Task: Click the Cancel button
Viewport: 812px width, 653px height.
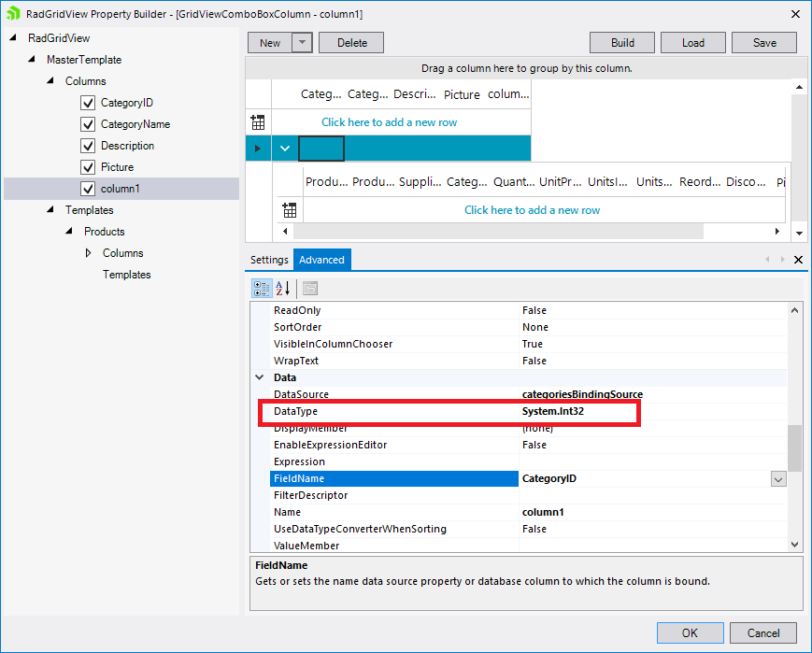Action: (x=763, y=632)
